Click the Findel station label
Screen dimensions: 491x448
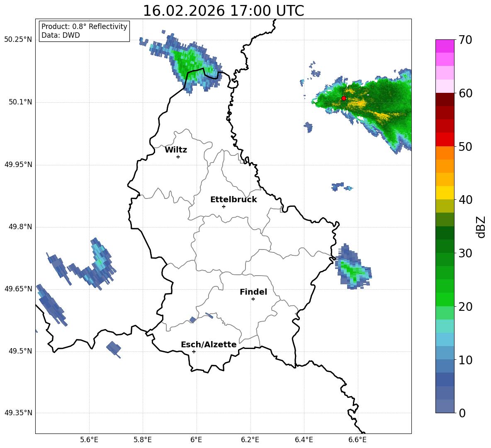point(253,292)
